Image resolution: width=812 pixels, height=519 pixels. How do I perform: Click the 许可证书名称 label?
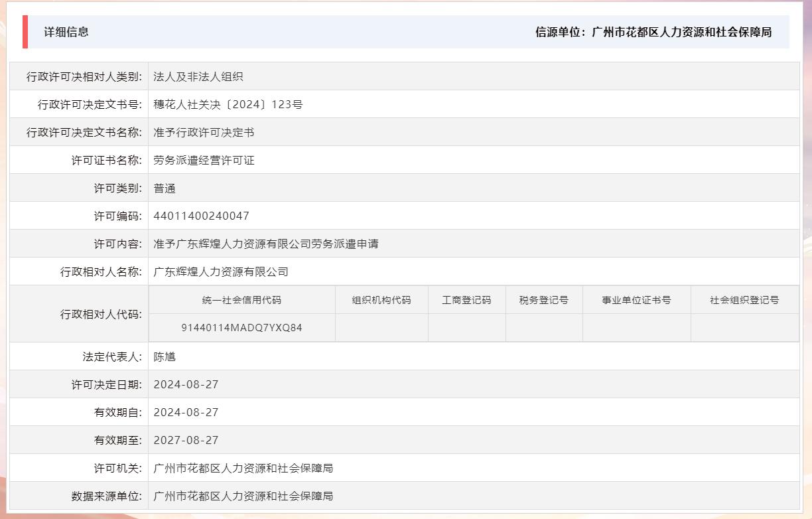[x=107, y=160]
